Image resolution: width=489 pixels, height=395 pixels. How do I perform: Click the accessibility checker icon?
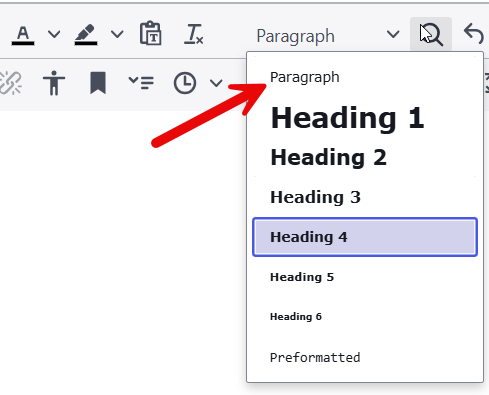tap(54, 83)
